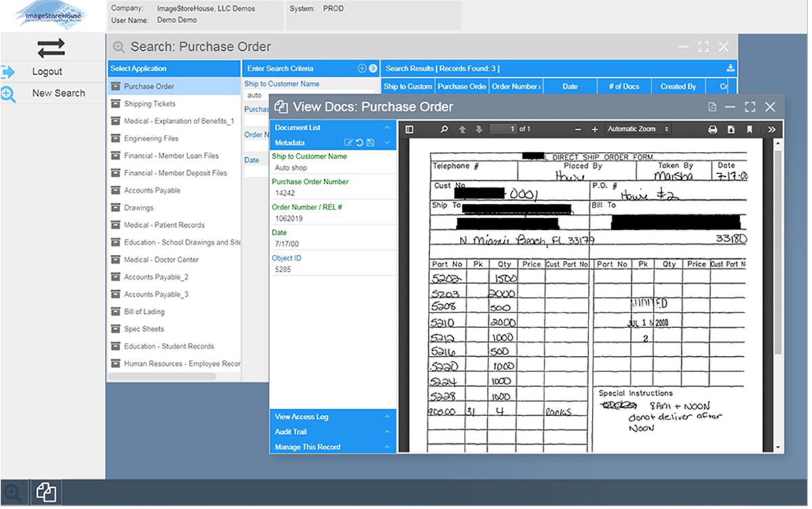Viewport: 812px width, 509px height.
Task: Expand the Metadata section chevron
Action: coord(387,142)
